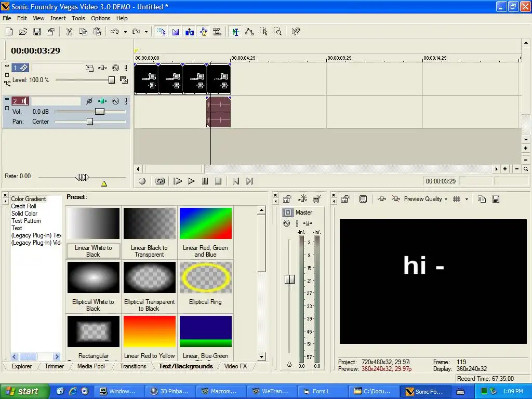Cut selection with the scissors icon
The height and width of the screenshot is (399, 532).
point(69,32)
